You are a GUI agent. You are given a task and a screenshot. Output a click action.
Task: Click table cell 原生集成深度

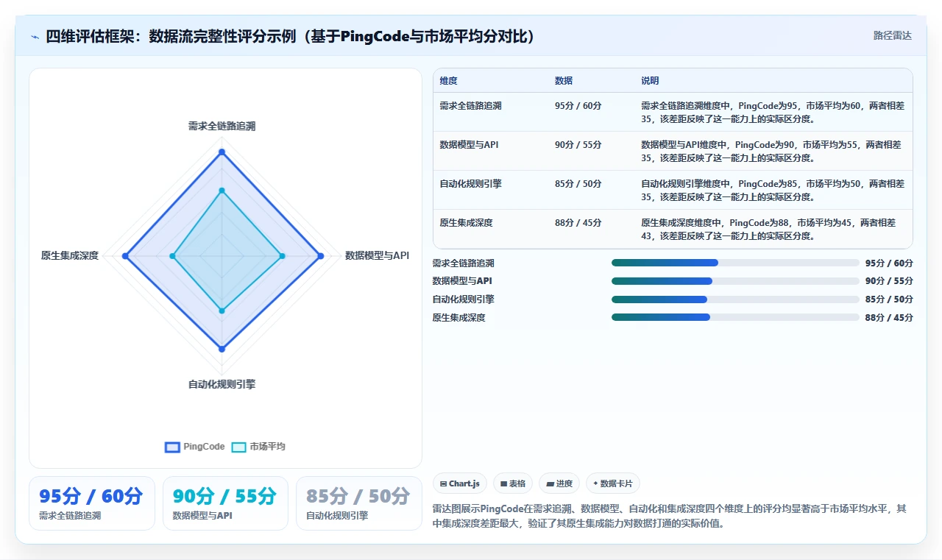tap(466, 223)
